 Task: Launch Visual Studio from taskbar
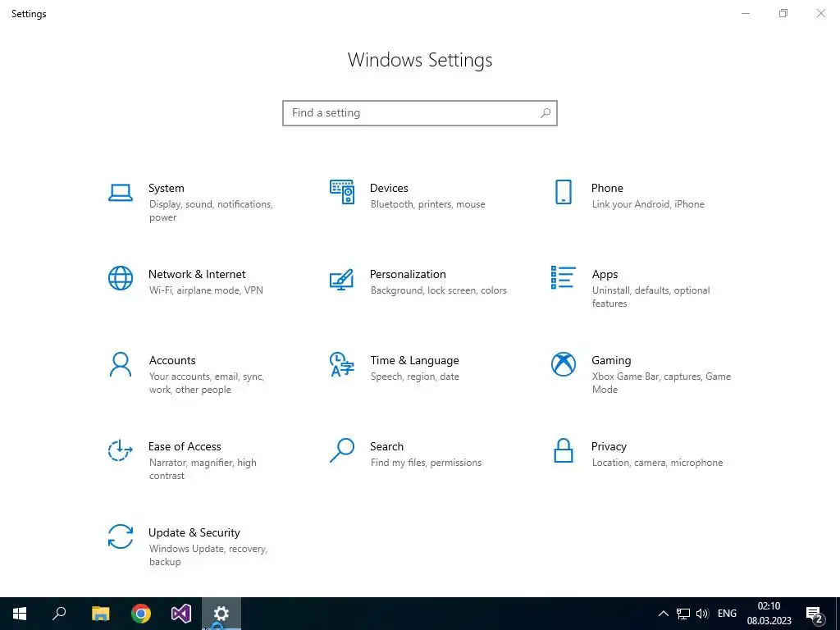(x=181, y=614)
